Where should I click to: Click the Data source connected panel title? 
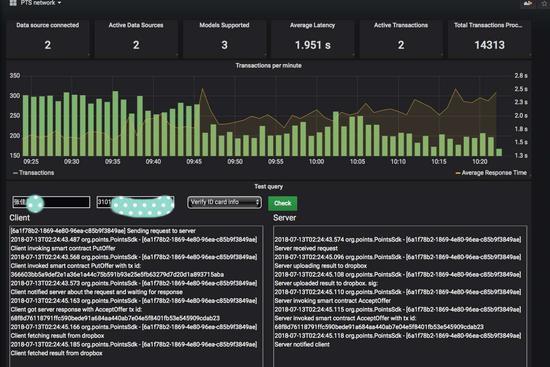tap(48, 25)
